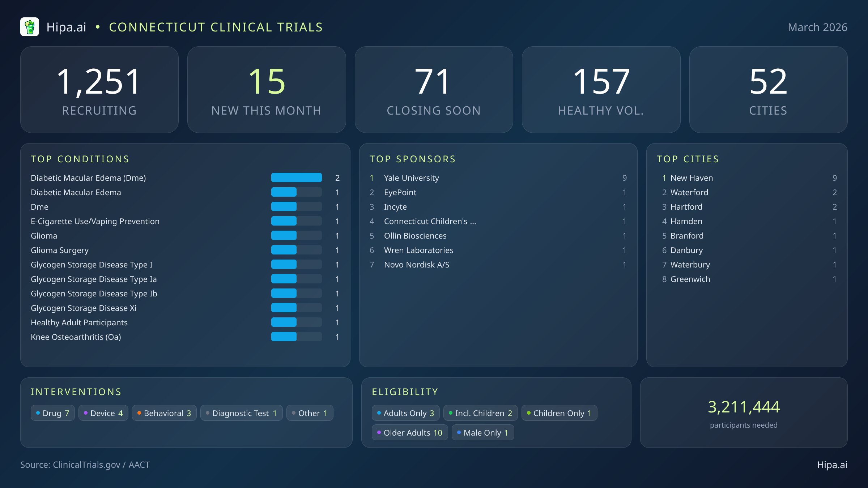This screenshot has width=868, height=488.
Task: Click the Diagnostic Test dot icon
Action: tap(208, 413)
